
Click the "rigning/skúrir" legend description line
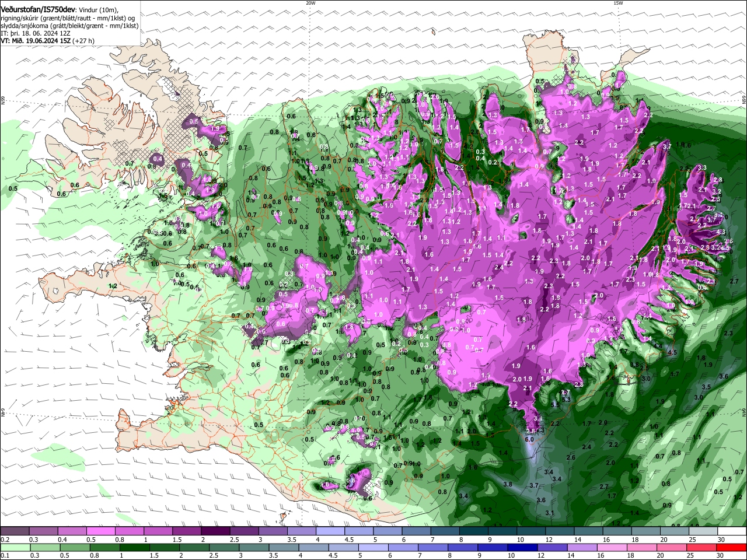point(69,18)
